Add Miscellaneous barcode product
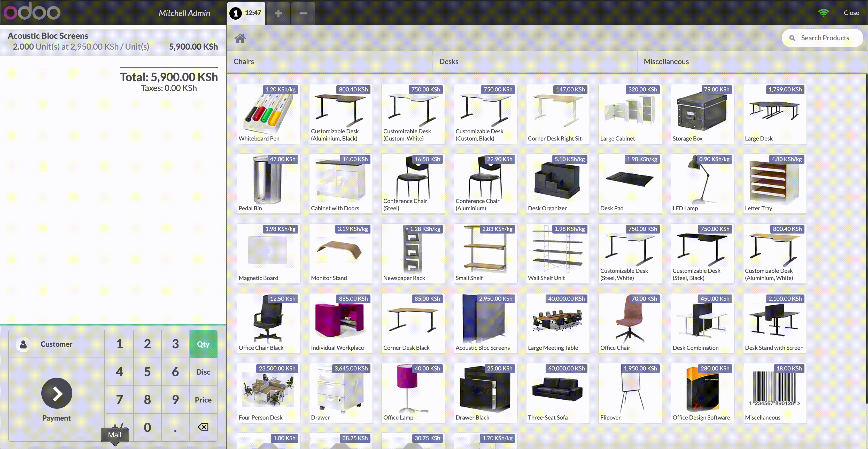 [775, 393]
